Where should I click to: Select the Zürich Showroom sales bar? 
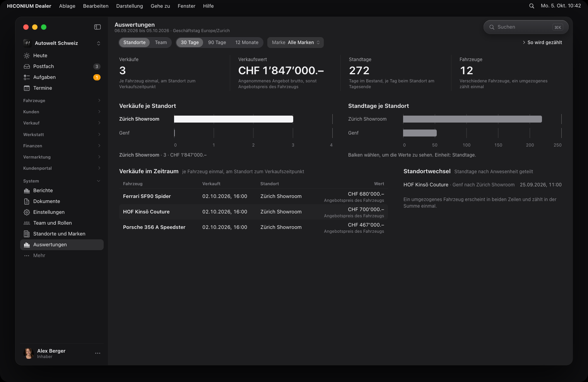pos(234,119)
